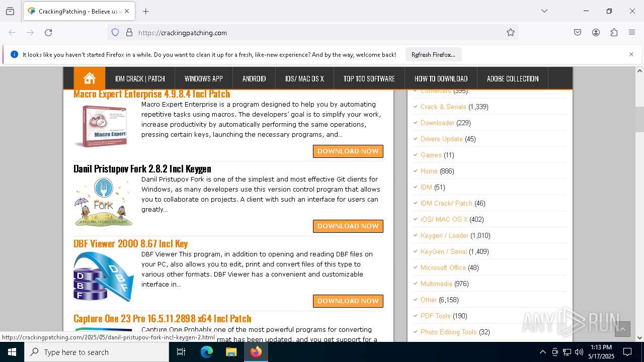
Task: Launch Microsoft Edge from the taskbar
Action: pos(207,352)
